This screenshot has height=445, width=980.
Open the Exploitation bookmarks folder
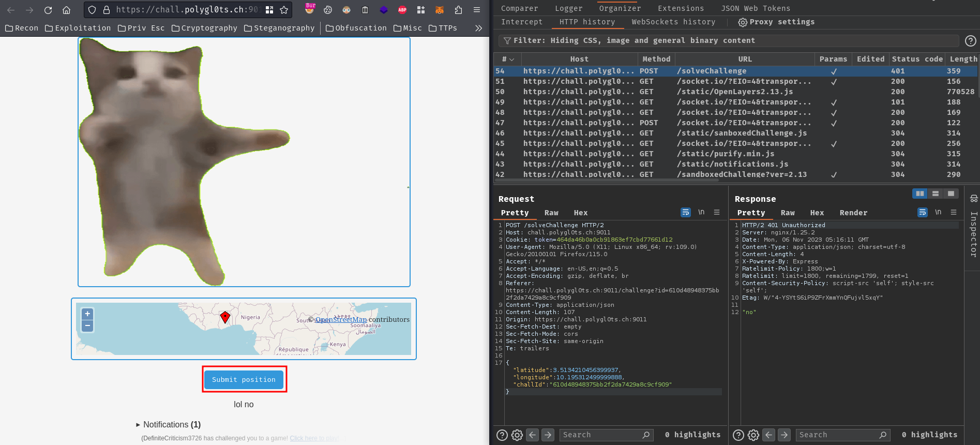pos(78,28)
